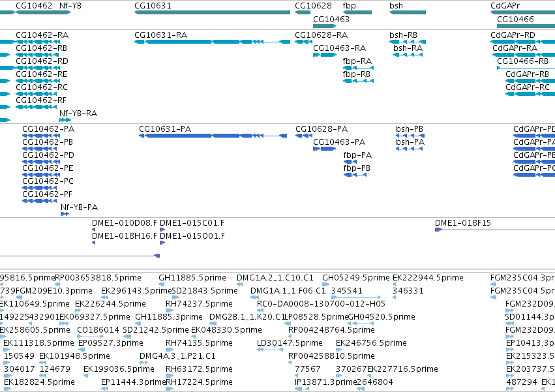The image size is (555, 392).
Task: Click the bsh gene label
Action: click(396, 6)
